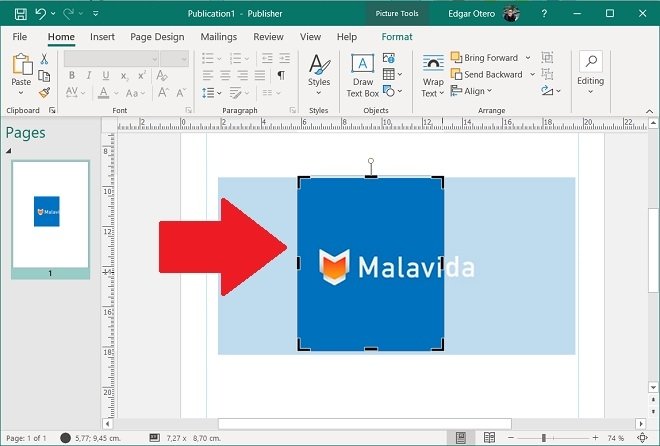The width and height of the screenshot is (660, 446).
Task: Show paragraph marks pilcrow icon
Action: [x=281, y=76]
